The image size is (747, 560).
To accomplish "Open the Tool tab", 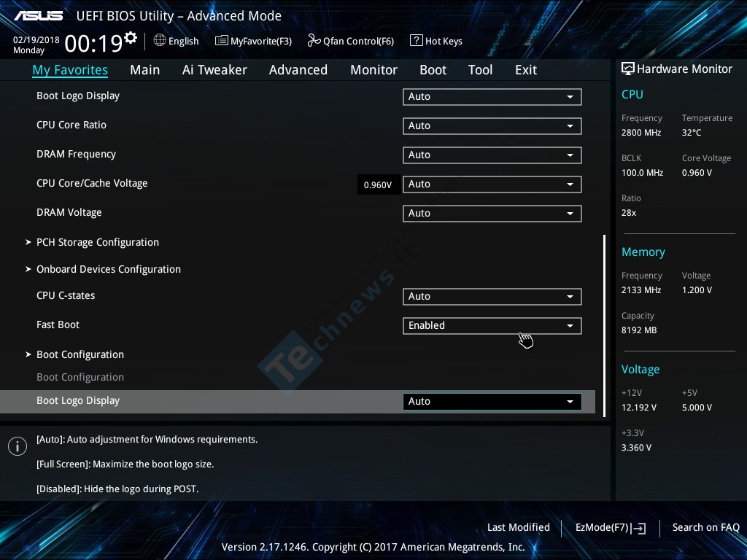I will [480, 70].
